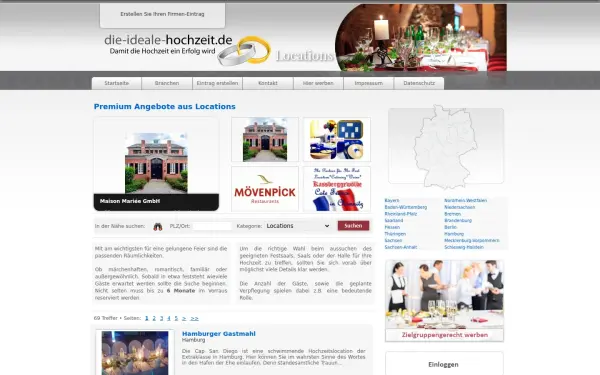Click 'Erstellen Sie Ihren Firmen-Eintrag' button

pyautogui.click(x=162, y=14)
